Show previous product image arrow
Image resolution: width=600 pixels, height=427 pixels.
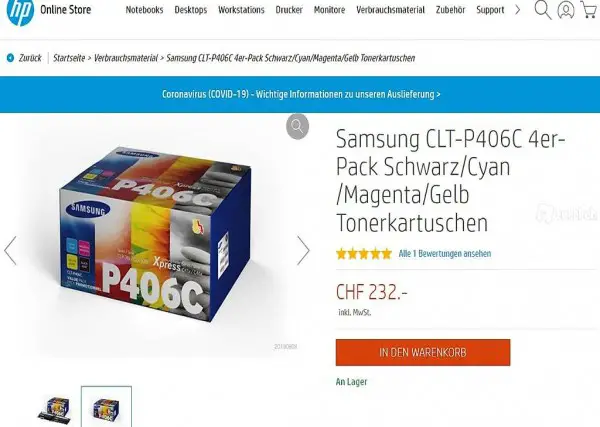(x=10, y=251)
